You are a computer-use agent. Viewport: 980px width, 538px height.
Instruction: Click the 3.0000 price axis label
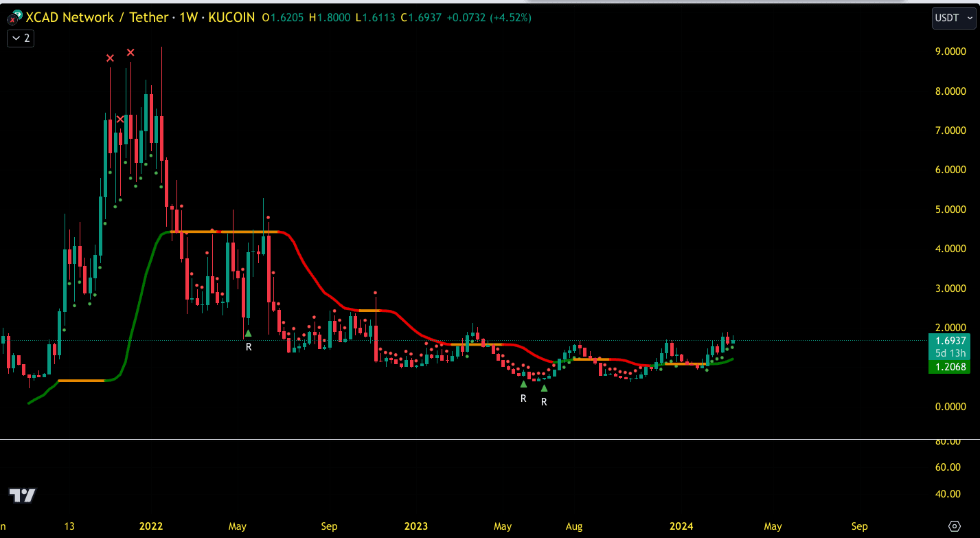pyautogui.click(x=952, y=289)
